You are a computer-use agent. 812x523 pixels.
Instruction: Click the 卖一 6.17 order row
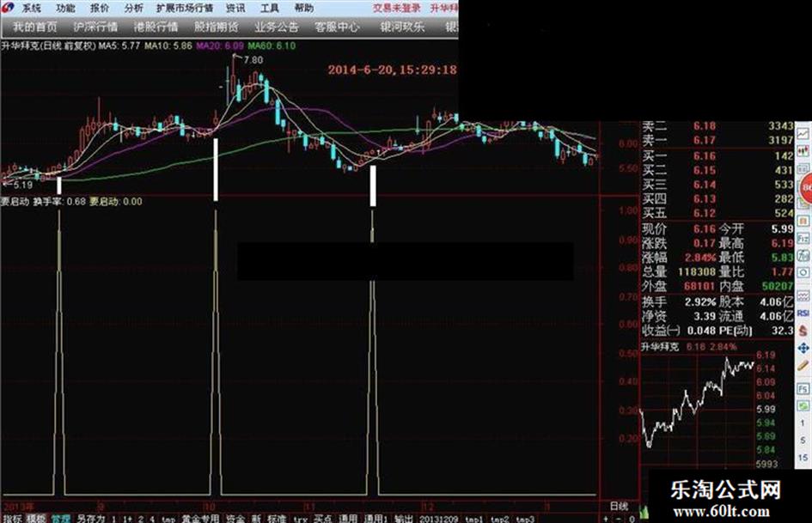click(717, 140)
